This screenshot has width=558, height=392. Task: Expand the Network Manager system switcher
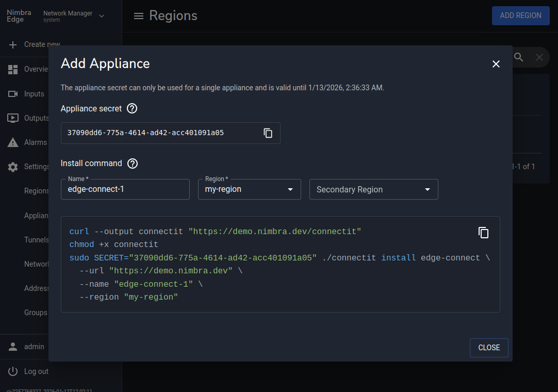(102, 16)
